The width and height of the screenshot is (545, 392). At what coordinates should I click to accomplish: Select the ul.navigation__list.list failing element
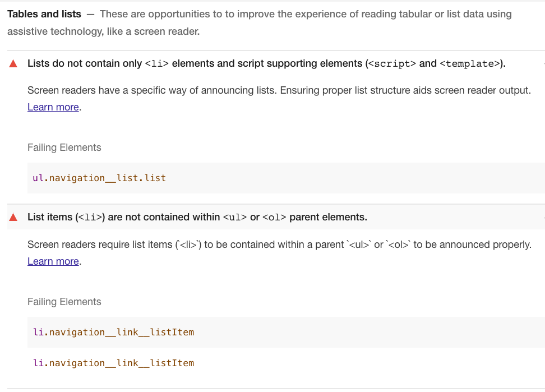point(99,178)
